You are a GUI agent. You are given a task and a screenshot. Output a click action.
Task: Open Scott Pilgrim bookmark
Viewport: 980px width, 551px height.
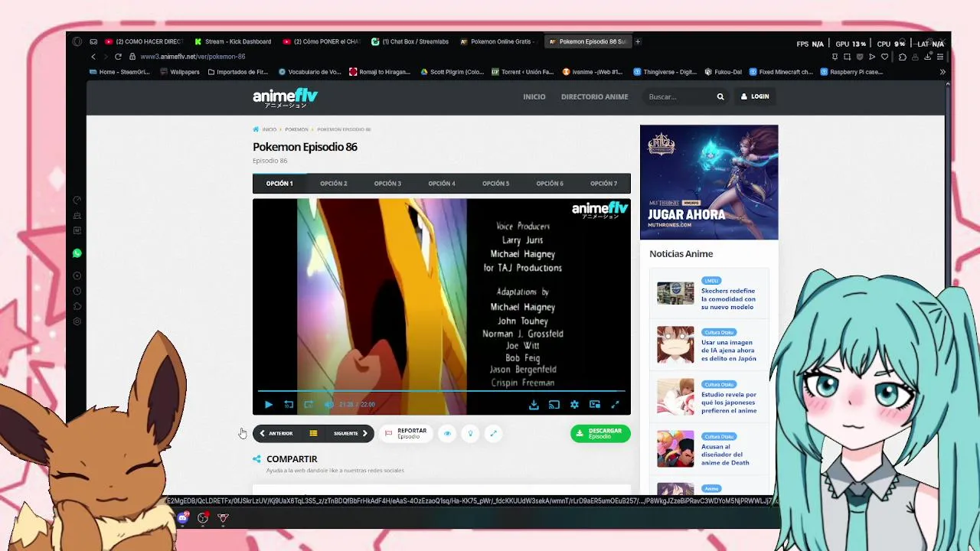(x=452, y=72)
